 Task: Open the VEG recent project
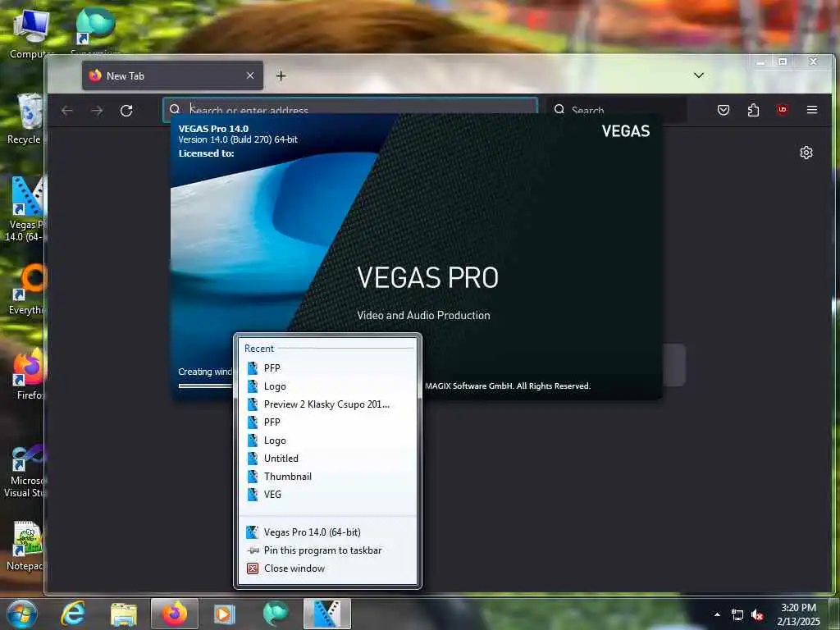tap(327, 495)
